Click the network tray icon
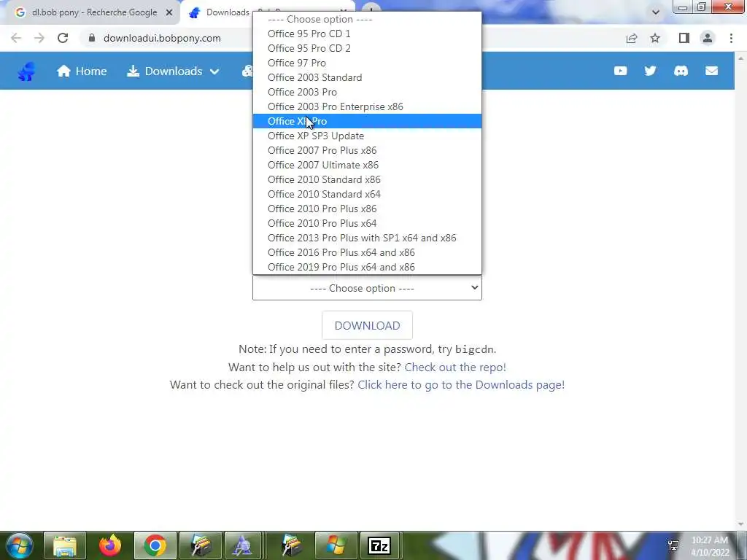The image size is (747, 560). pos(673,545)
